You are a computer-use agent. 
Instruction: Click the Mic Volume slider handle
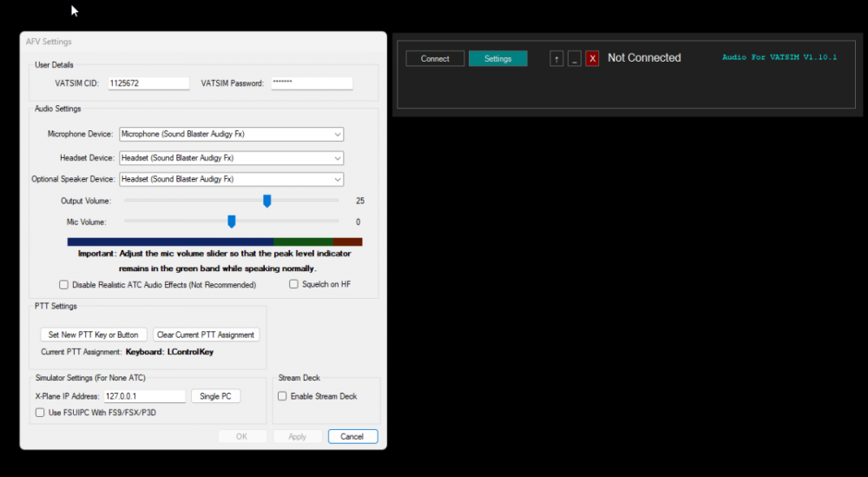[232, 222]
